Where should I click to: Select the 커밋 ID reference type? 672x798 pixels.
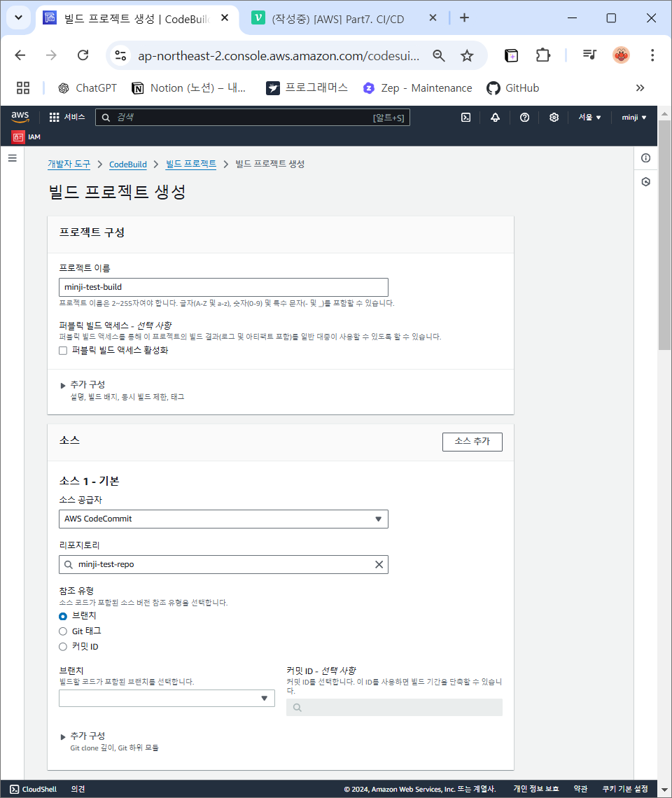(x=63, y=647)
